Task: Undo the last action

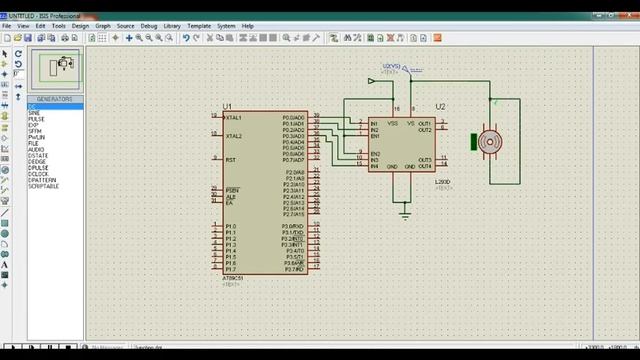Action: click(x=186, y=38)
